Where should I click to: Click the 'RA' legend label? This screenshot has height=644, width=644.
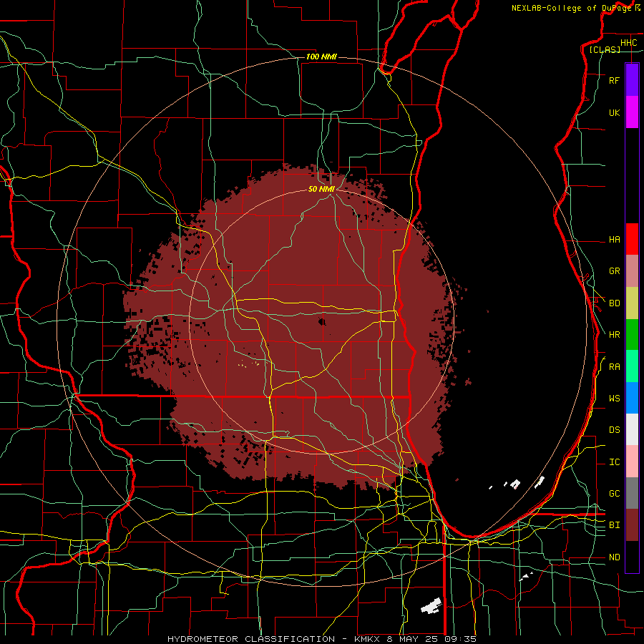pyautogui.click(x=614, y=367)
